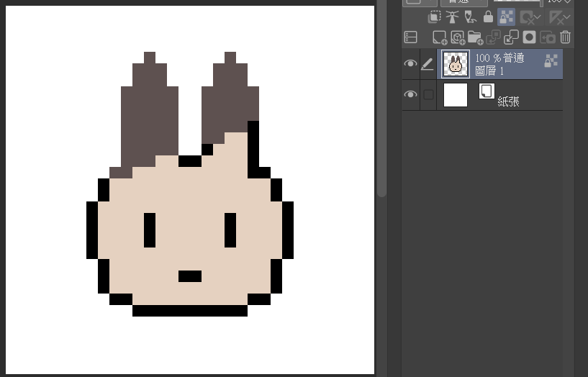This screenshot has height=377, width=588.
Task: Click the paper icon on 紙張 layer
Action: [487, 91]
